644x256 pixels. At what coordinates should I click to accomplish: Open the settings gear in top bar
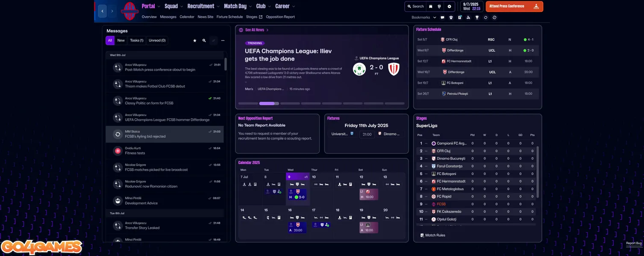click(449, 6)
